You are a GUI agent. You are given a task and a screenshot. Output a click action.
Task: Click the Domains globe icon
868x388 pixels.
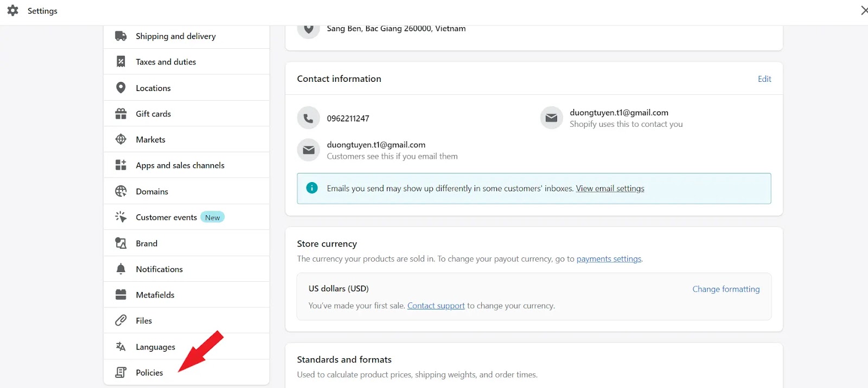[x=120, y=191]
